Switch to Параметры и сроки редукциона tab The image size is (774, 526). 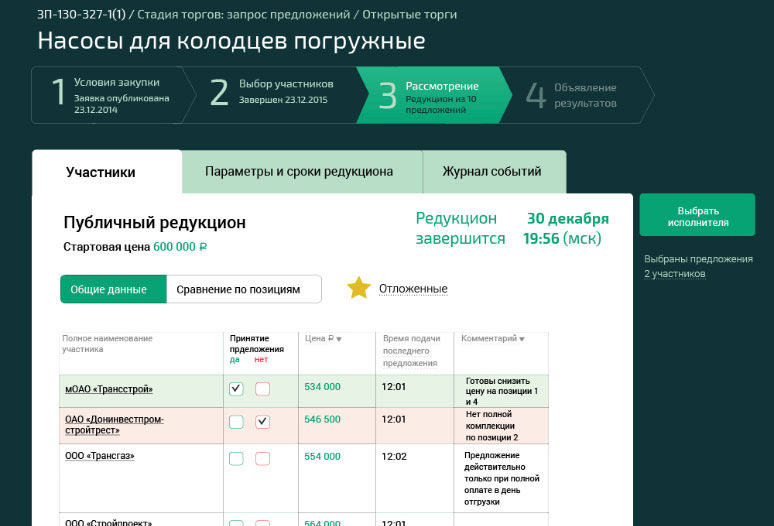click(299, 172)
